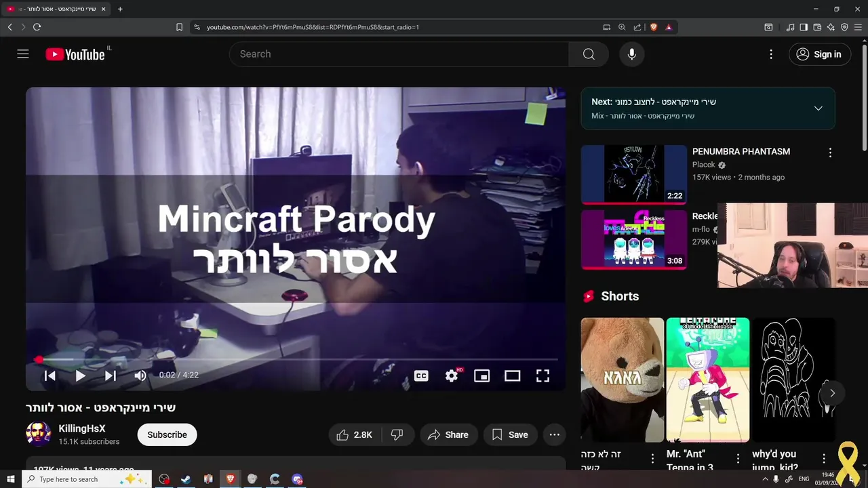Open the m-flo video thumbnail 3:08
The image size is (868, 488).
(x=633, y=239)
